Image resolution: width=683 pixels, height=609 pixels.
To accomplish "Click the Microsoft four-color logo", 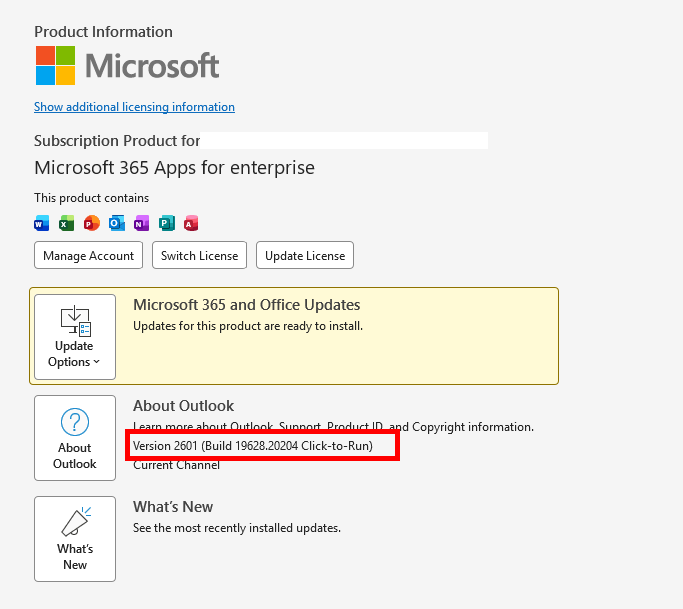I will 55,65.
